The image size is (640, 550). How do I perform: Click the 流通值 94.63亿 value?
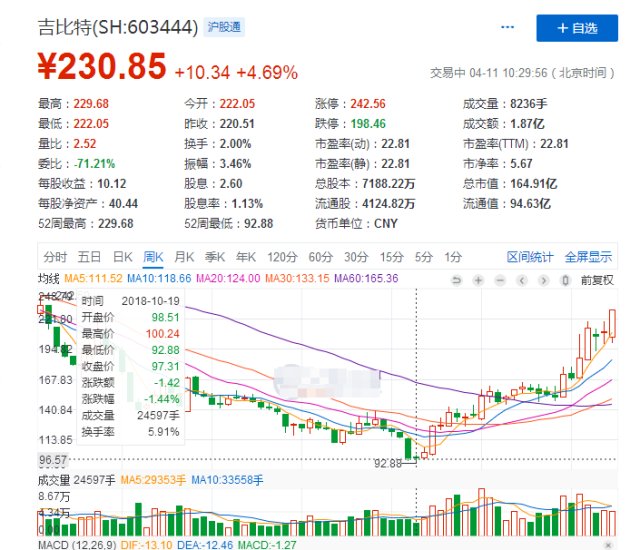[530, 204]
